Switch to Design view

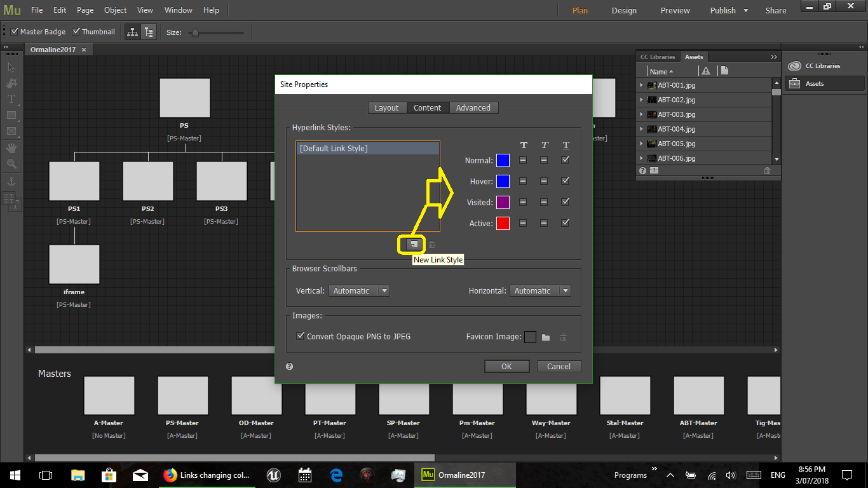(x=624, y=11)
